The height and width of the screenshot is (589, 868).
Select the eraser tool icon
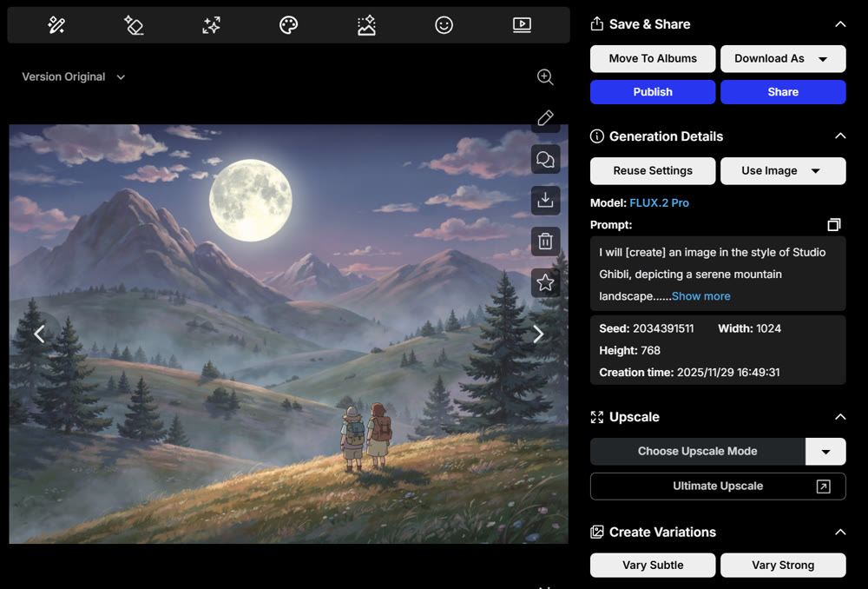[x=134, y=25]
